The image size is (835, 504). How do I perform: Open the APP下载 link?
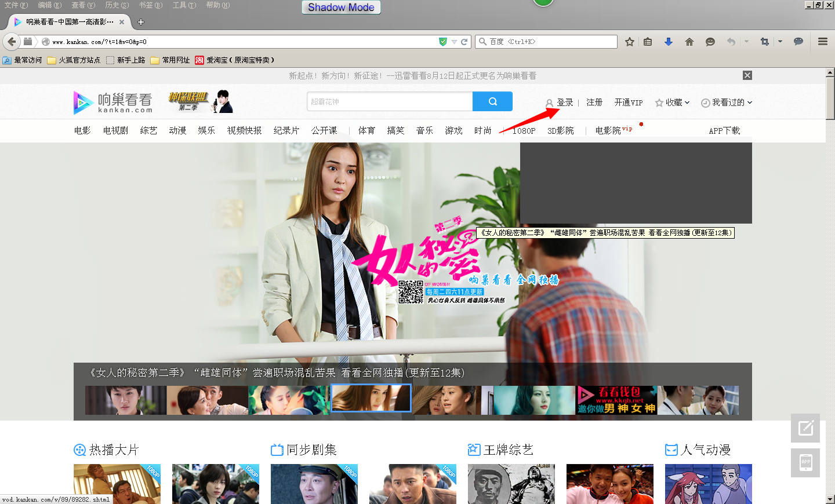tap(724, 131)
